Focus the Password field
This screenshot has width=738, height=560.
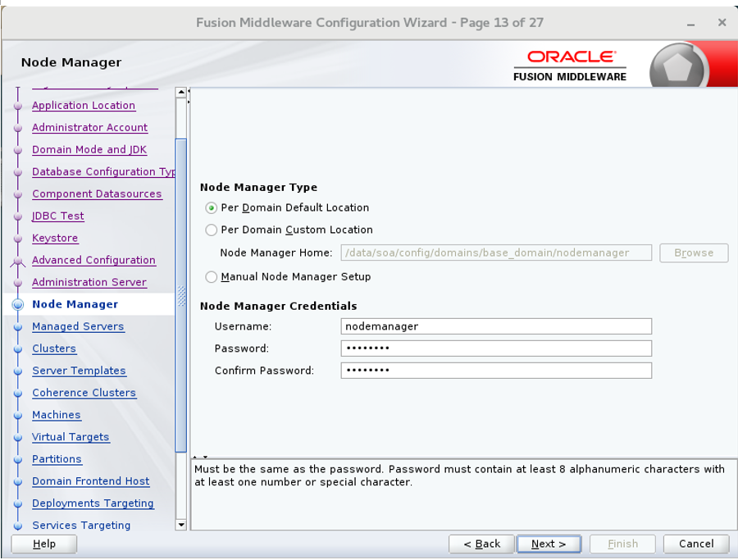[x=496, y=348]
